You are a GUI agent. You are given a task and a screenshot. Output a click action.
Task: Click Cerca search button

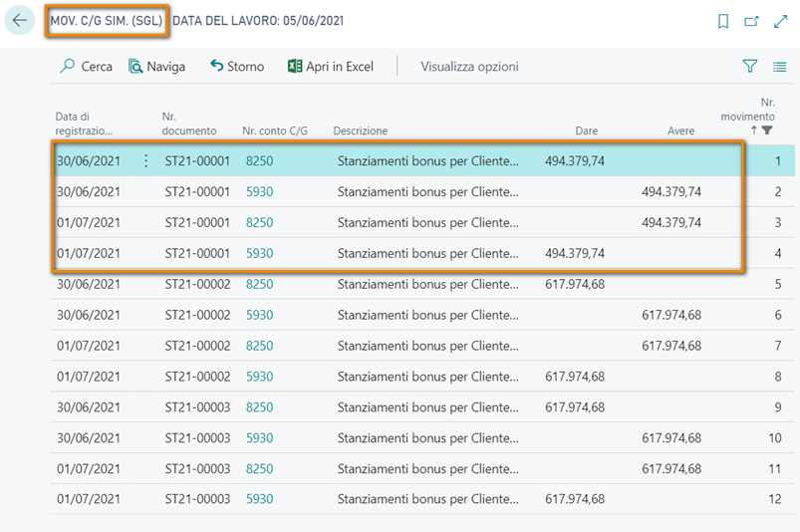click(x=86, y=67)
